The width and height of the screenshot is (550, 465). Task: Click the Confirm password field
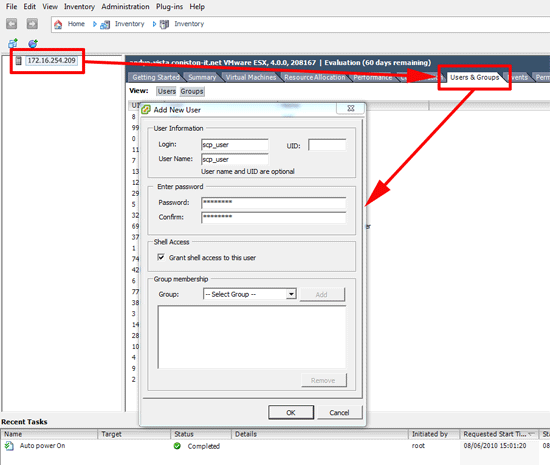pyautogui.click(x=274, y=217)
